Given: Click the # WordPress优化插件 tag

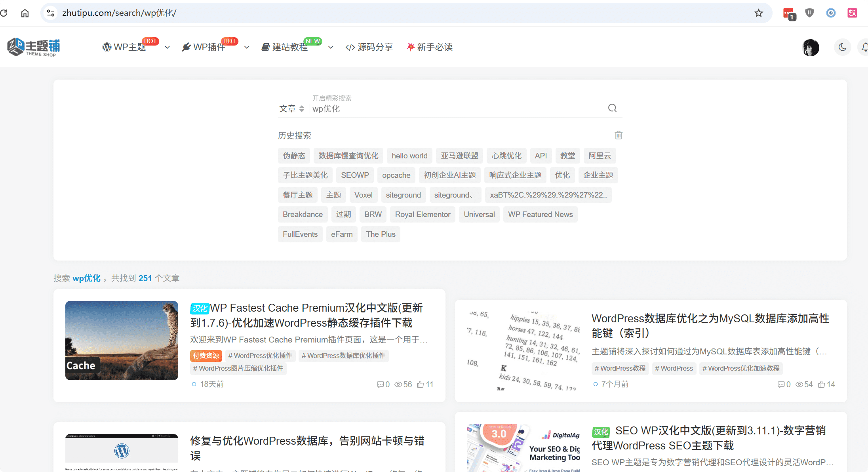Looking at the screenshot, I should click(x=260, y=356).
